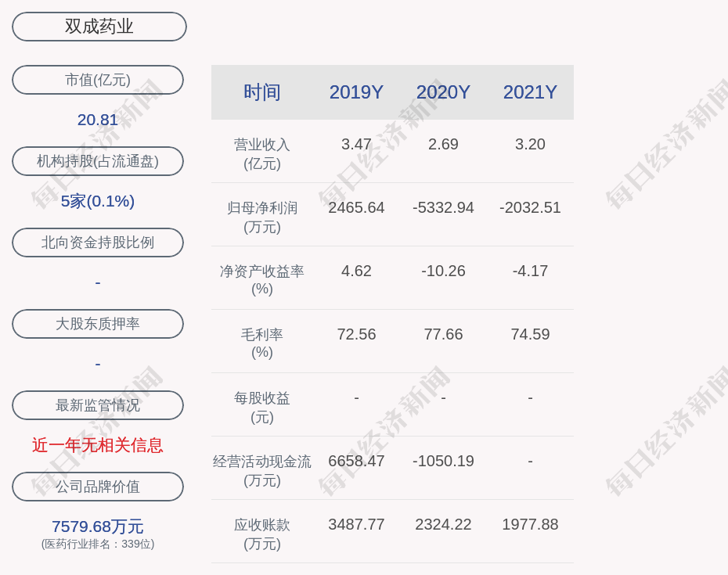Select the 最新监管情况 pill
Screen dimensions: 728x575
(98, 405)
